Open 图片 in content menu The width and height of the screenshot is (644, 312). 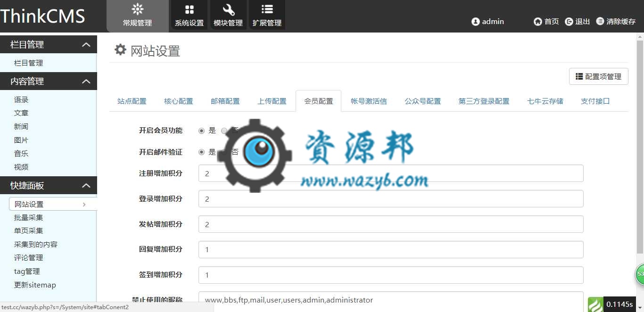click(x=21, y=140)
